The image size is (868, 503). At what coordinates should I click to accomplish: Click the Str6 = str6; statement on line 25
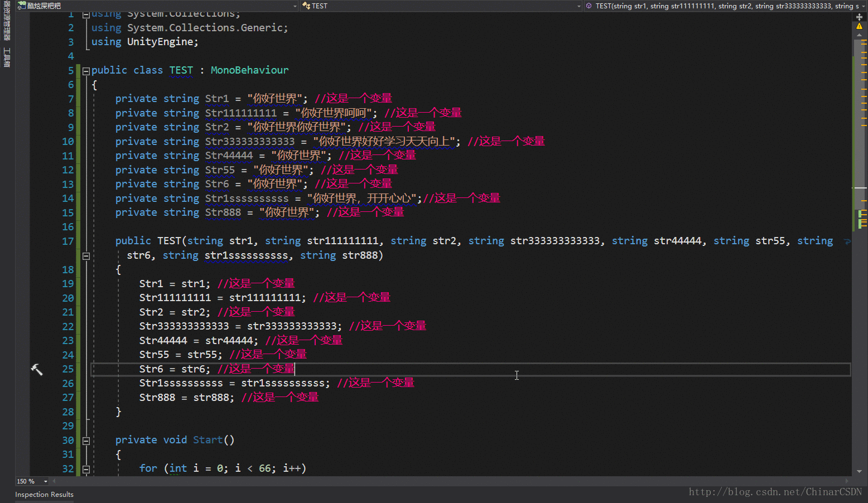point(175,369)
